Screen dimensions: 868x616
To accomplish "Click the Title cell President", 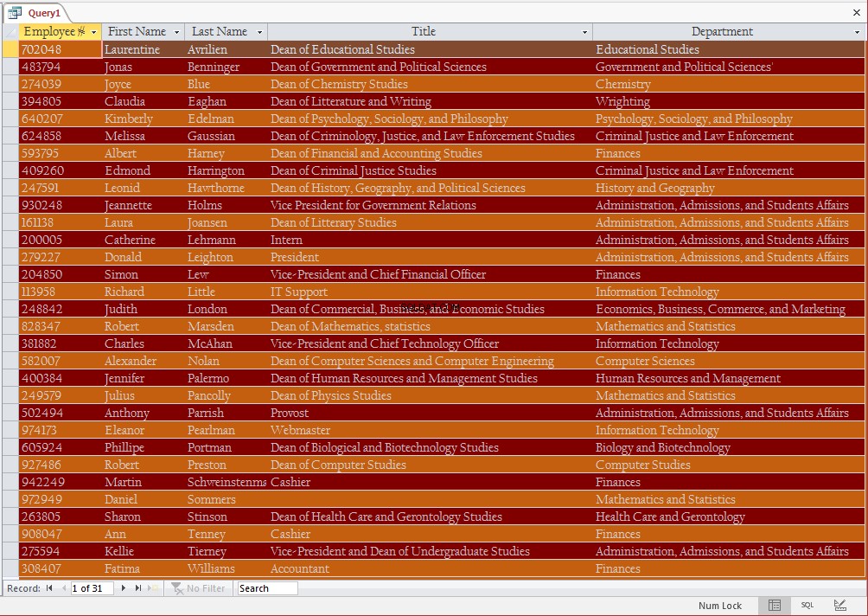I will [431, 257].
